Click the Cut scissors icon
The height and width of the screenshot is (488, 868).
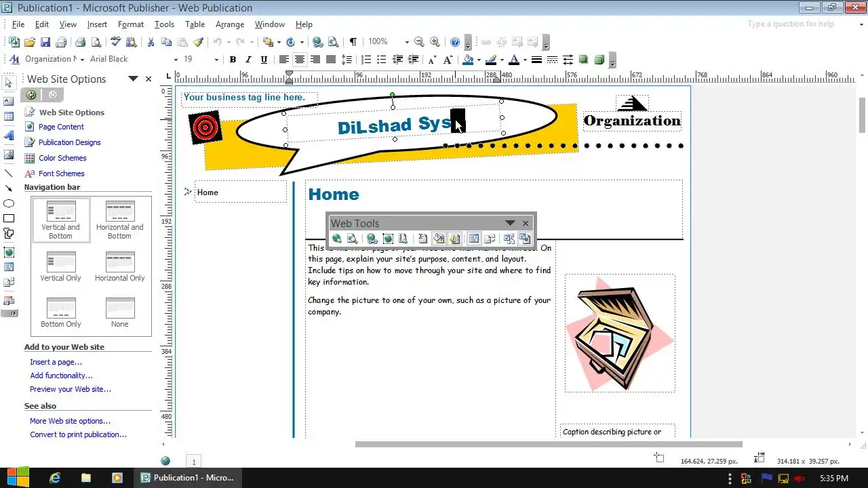151,42
